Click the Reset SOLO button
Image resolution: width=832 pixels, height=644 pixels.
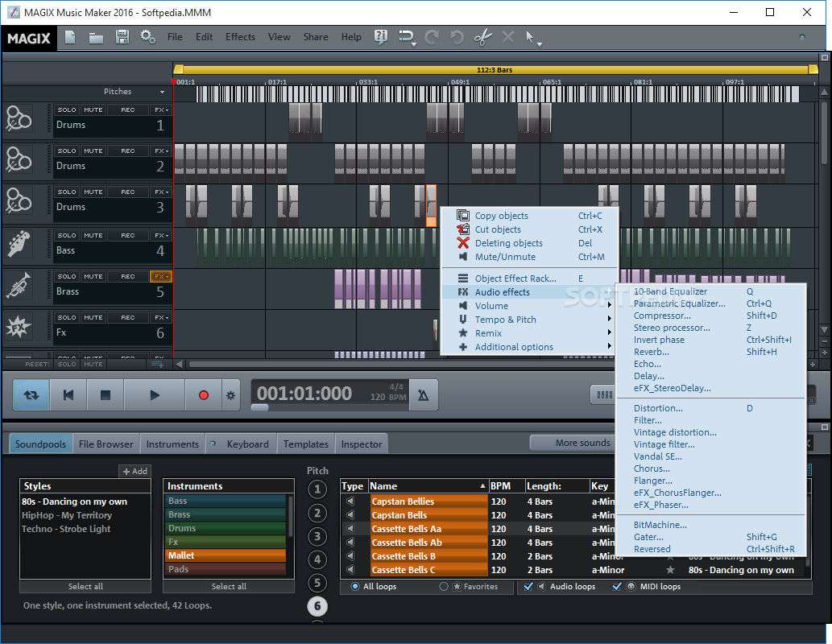67,365
